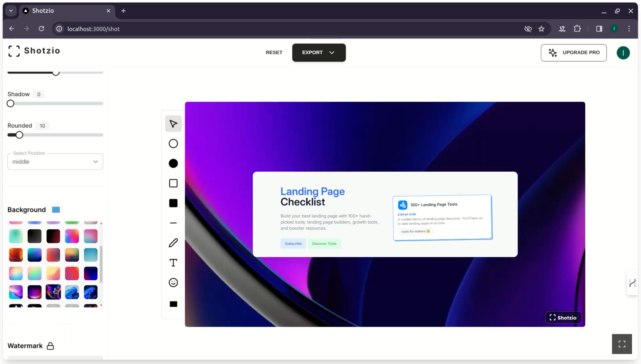This screenshot has width=641, height=364.
Task: Select the straight line tool
Action: tap(173, 223)
